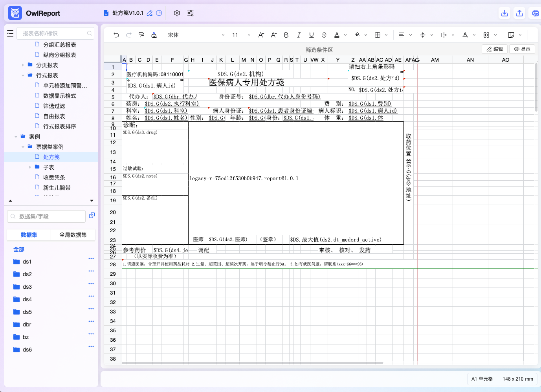Image resolution: width=541 pixels, height=392 pixels.
Task: Click the 显示 button
Action: (522, 49)
